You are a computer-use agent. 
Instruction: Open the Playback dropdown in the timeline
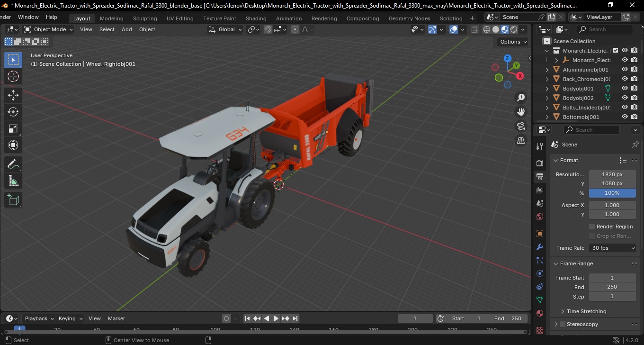pyautogui.click(x=38, y=318)
